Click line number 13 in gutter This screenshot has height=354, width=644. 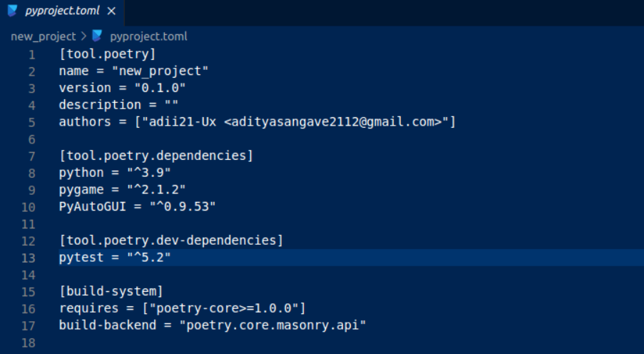click(29, 258)
